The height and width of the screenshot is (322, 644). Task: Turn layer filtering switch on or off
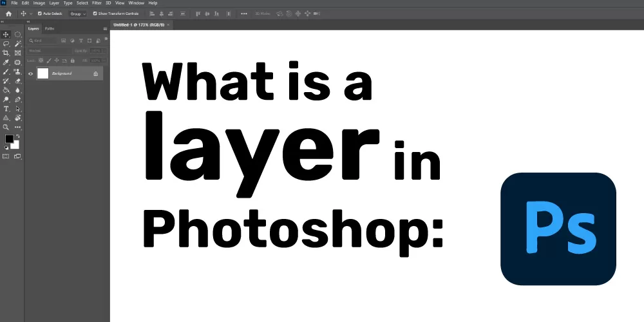click(x=106, y=39)
